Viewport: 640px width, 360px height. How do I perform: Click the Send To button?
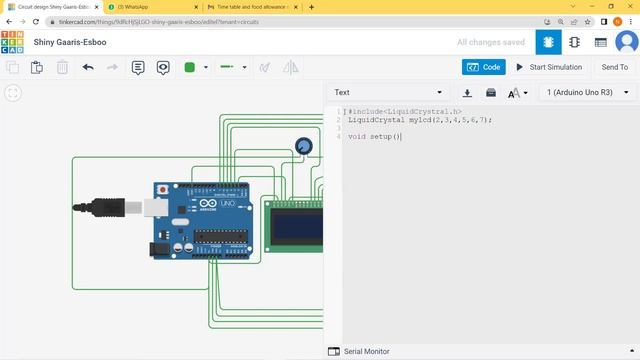click(615, 67)
